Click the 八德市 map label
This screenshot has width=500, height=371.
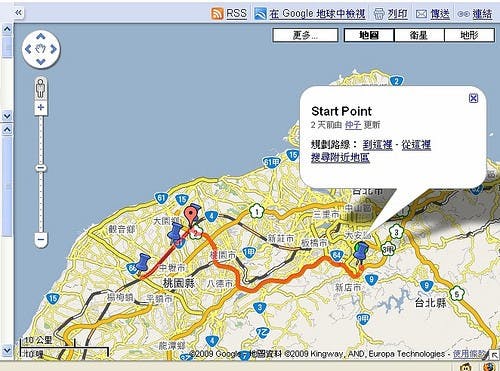[220, 283]
